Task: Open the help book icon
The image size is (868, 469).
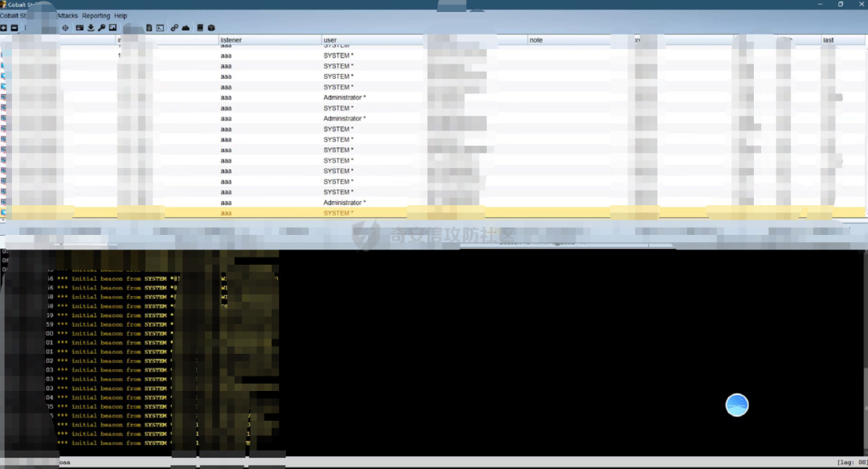Action: point(200,27)
